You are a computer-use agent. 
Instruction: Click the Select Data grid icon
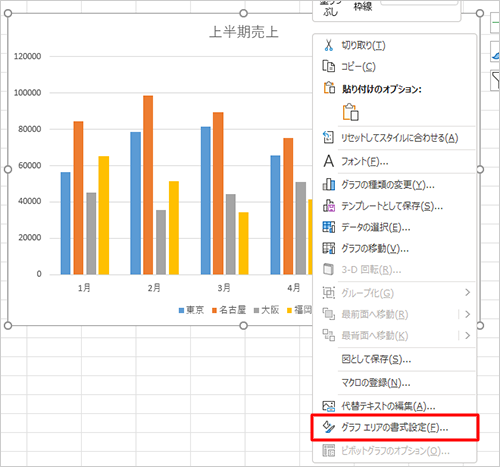[329, 227]
